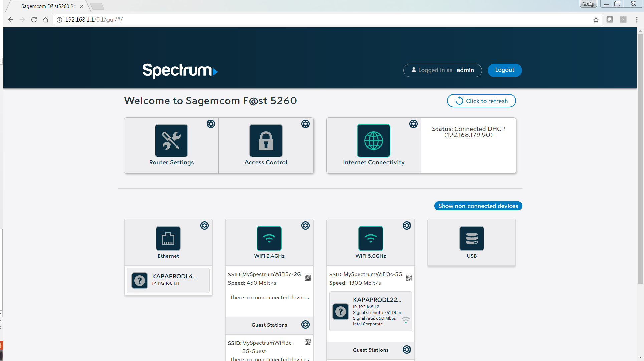Open Chrome three-dot menu

point(637,20)
